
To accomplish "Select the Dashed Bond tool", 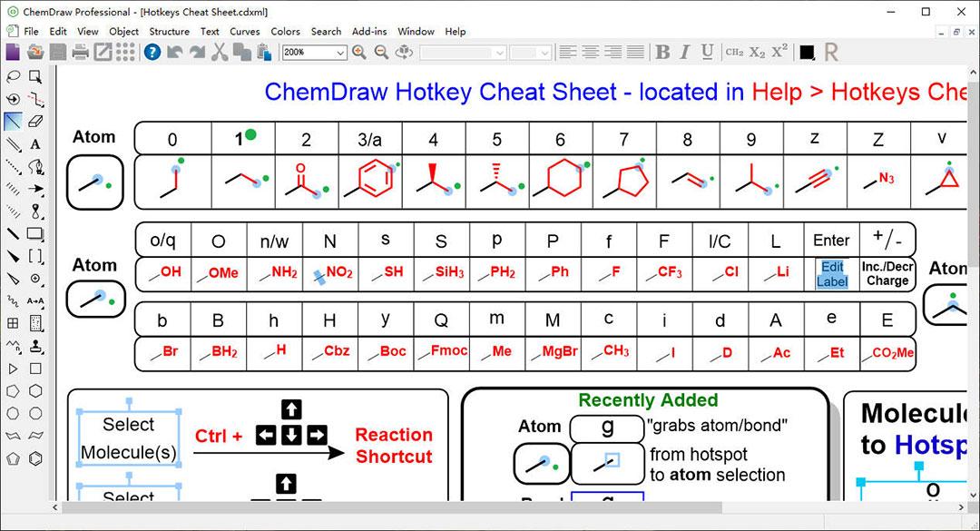I will (x=13, y=166).
